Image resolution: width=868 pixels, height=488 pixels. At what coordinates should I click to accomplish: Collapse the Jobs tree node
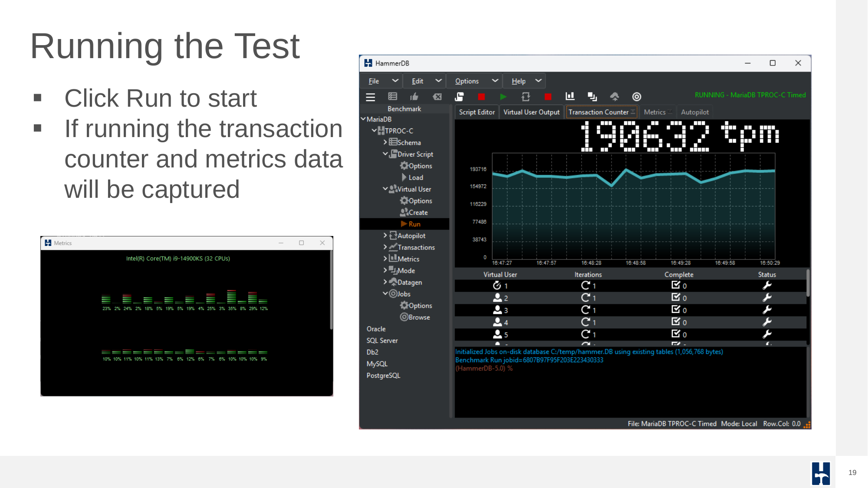(385, 293)
